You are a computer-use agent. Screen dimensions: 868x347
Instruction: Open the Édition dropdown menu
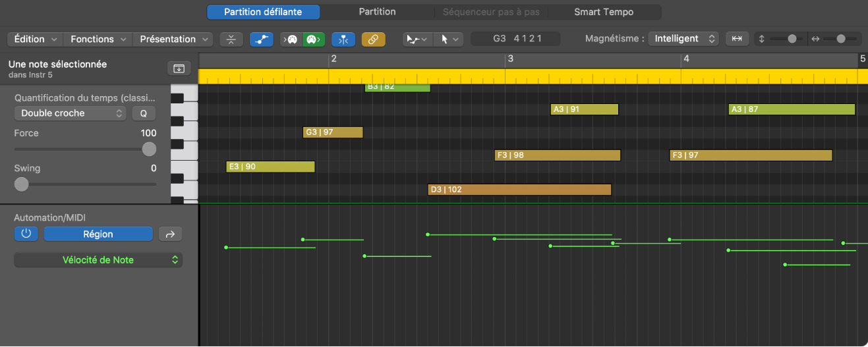[36, 40]
